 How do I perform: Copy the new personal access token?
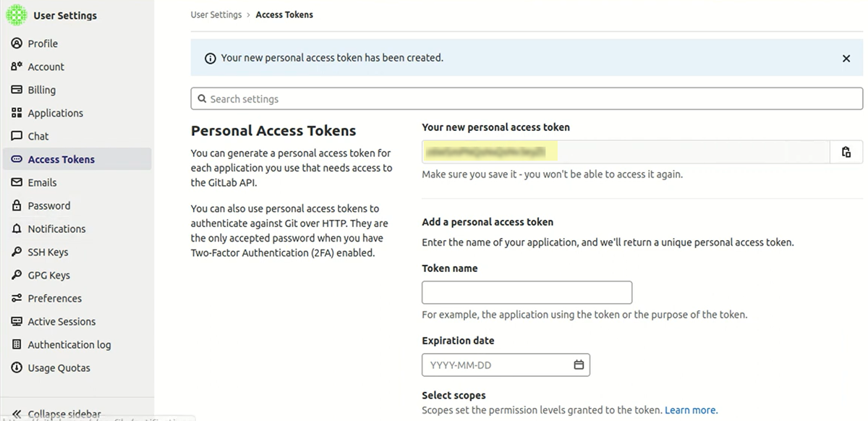[x=846, y=152]
